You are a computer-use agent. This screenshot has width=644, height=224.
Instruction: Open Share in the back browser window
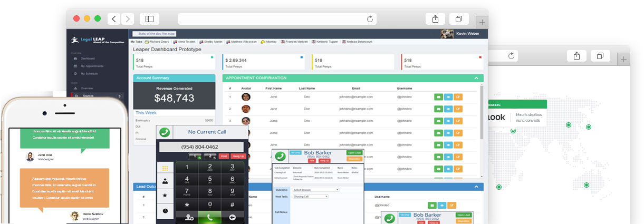(577, 56)
